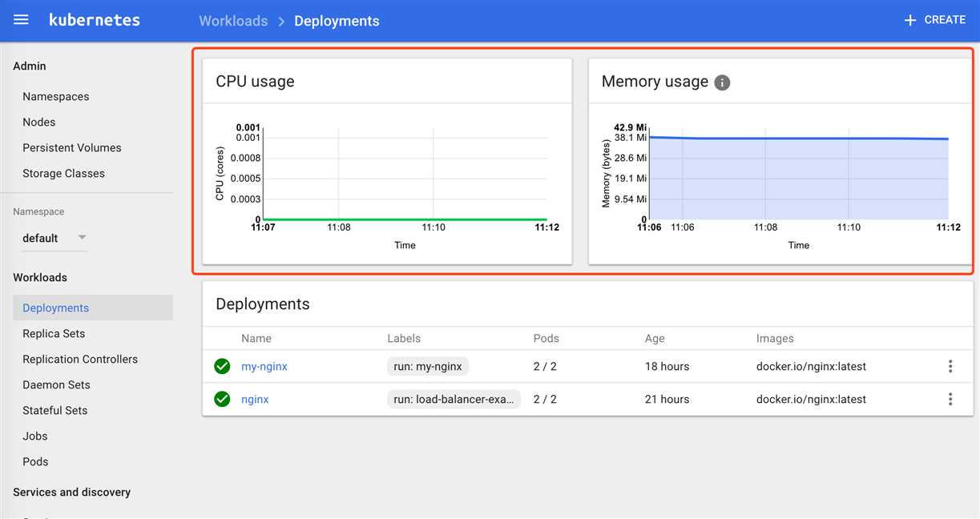Click the Pods column header

pyautogui.click(x=546, y=338)
